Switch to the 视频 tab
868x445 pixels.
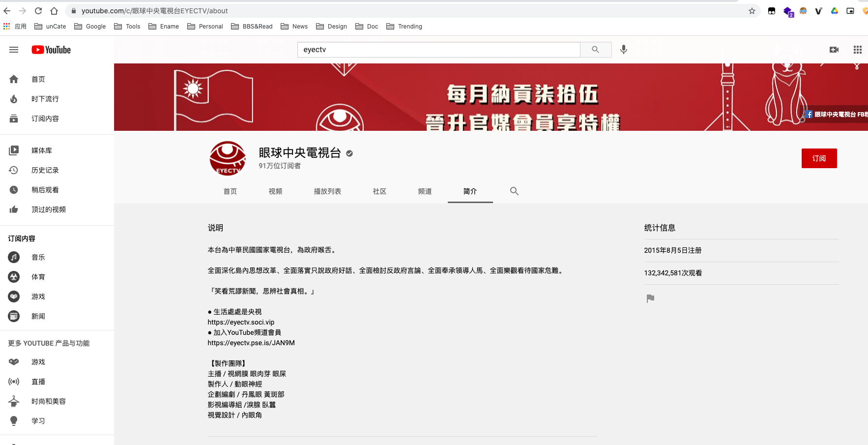point(275,191)
